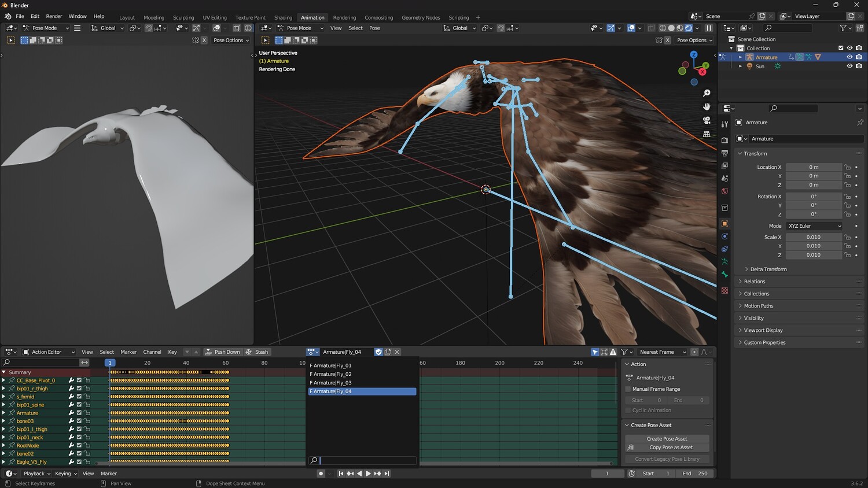Switch to the Shading workspace tab
This screenshot has height=488, width=868.
(x=283, y=17)
